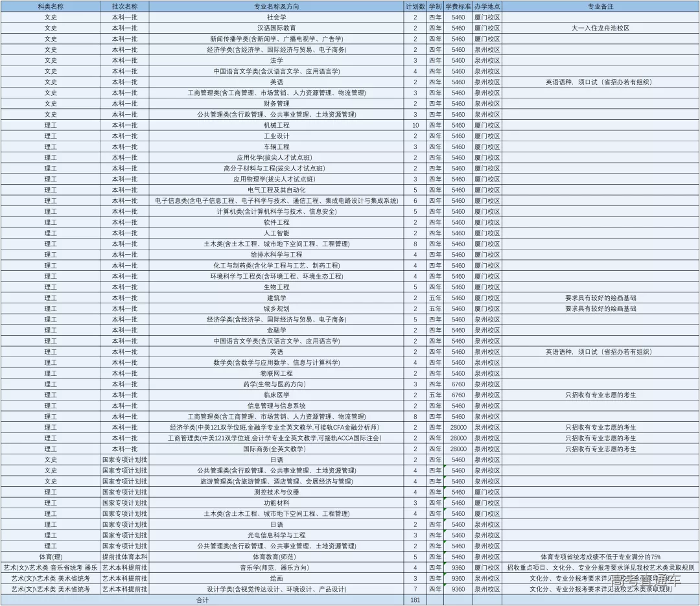Select the 软件工程 major cell
This screenshot has width=700, height=606.
click(x=276, y=222)
